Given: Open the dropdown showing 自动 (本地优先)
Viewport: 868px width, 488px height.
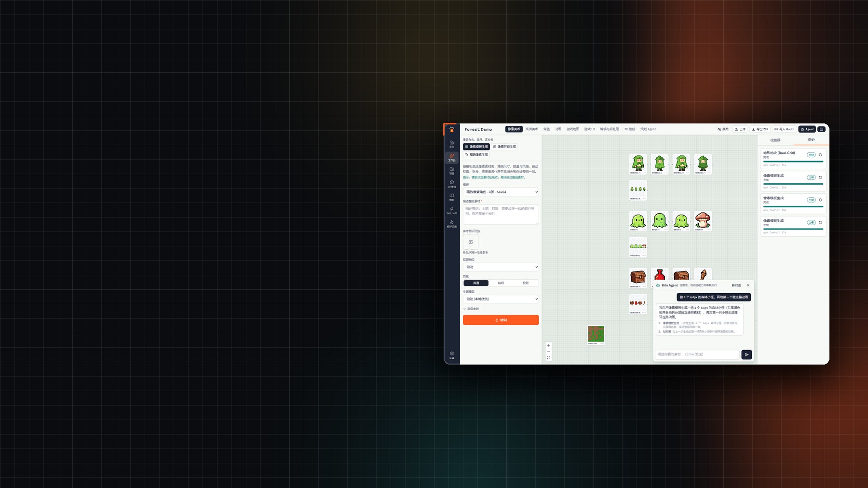Looking at the screenshot, I should (x=501, y=299).
